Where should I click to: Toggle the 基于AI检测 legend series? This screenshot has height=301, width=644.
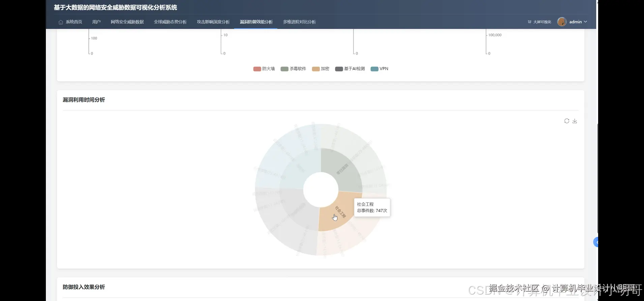[350, 69]
